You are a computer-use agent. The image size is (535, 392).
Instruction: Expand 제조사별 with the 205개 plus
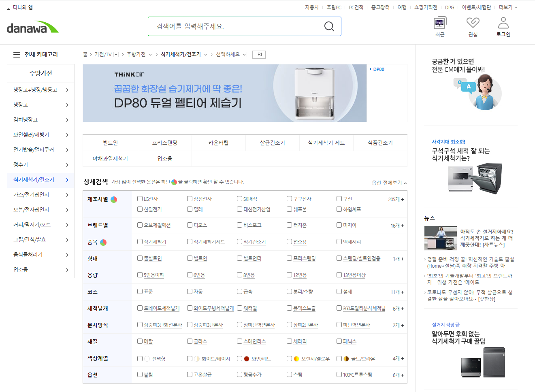tap(396, 200)
